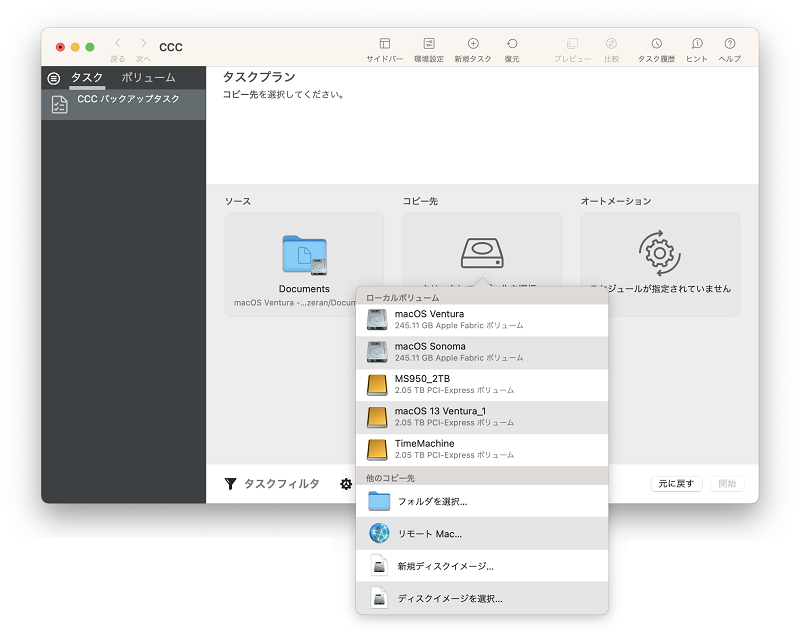800x644 pixels.
Task: Click the コピー先 section label
Action: pyautogui.click(x=420, y=201)
